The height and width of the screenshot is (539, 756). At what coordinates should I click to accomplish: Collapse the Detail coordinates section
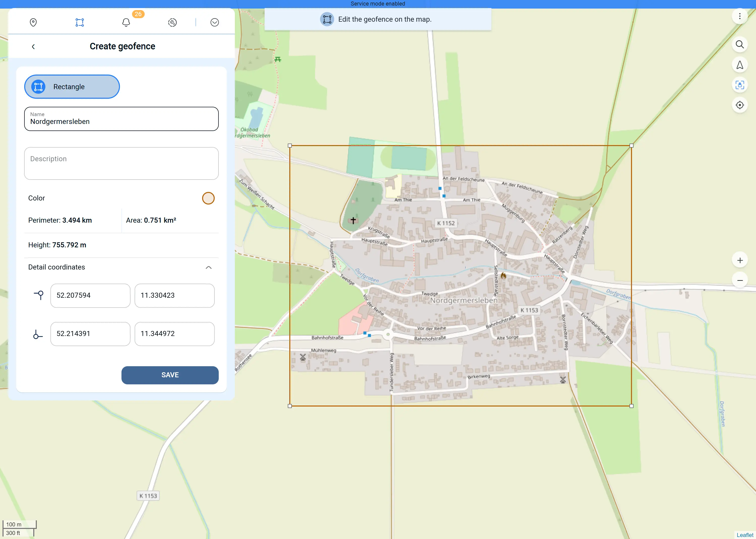tap(208, 267)
